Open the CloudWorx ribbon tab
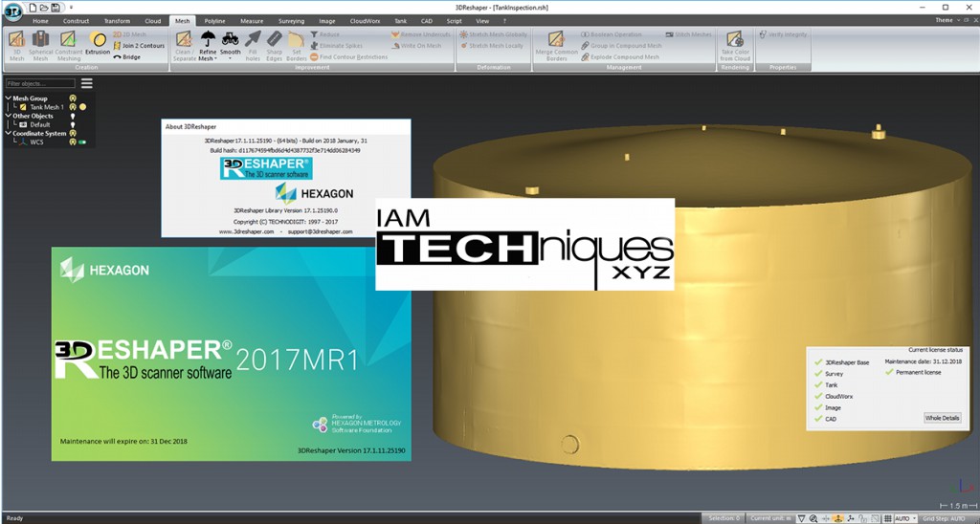 365,21
